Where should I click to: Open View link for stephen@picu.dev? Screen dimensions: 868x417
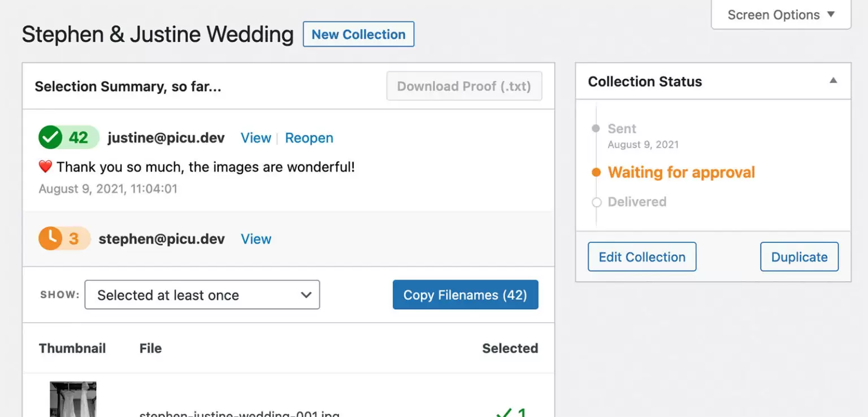[256, 239]
